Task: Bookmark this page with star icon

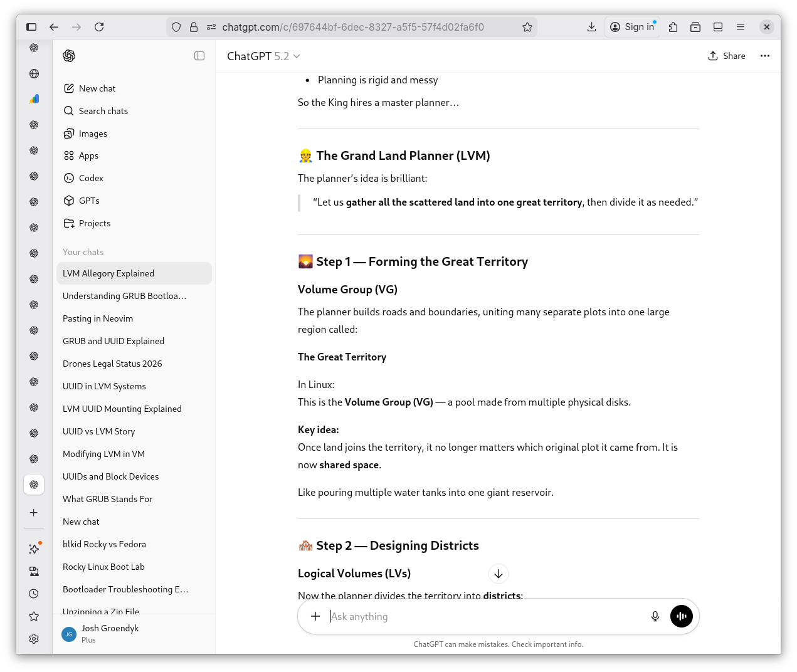Action: click(x=527, y=27)
